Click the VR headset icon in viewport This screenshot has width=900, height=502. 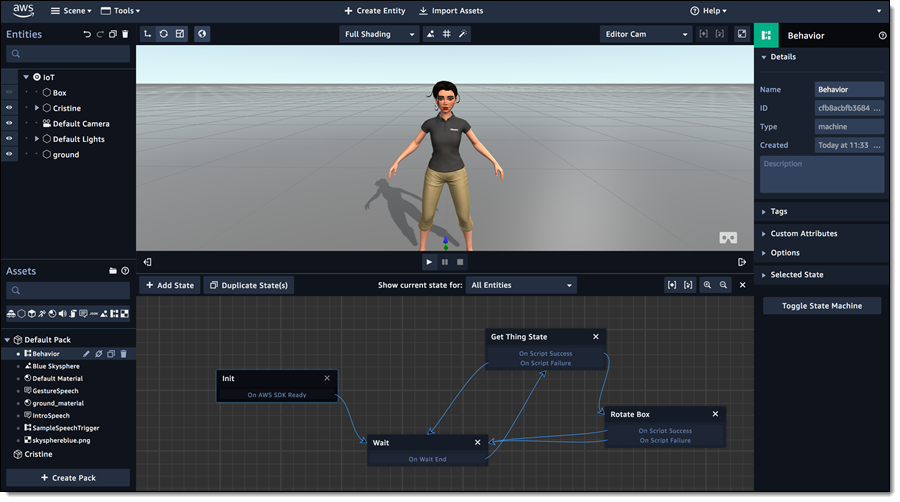[728, 238]
